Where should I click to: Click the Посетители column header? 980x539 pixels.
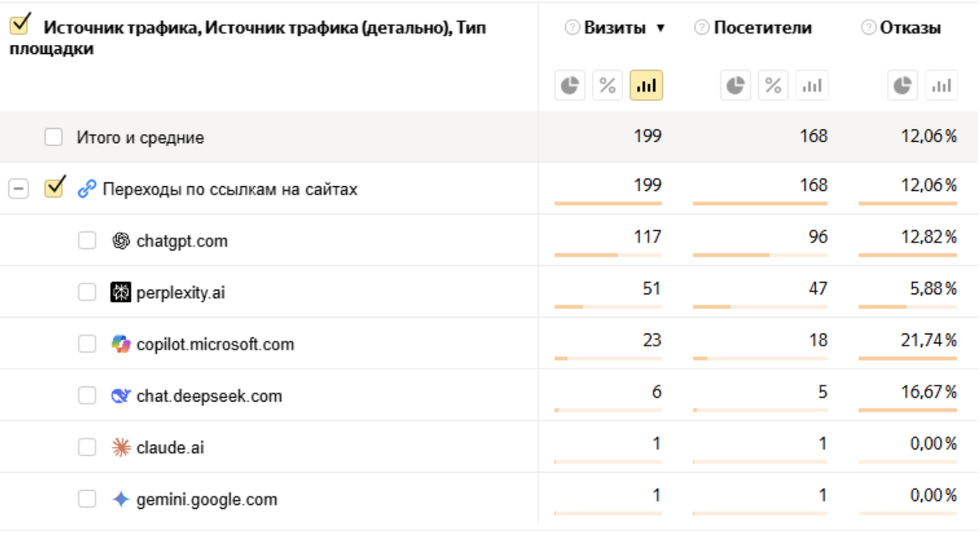point(762,28)
